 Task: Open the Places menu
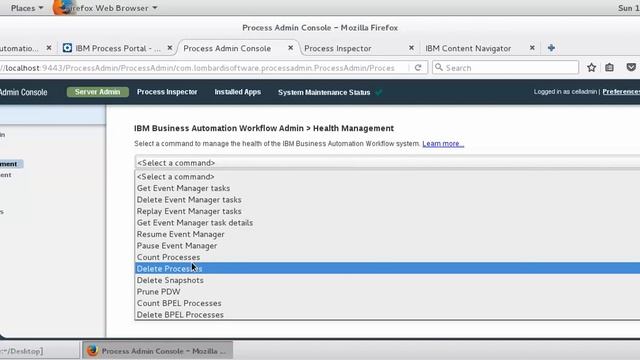click(x=27, y=8)
